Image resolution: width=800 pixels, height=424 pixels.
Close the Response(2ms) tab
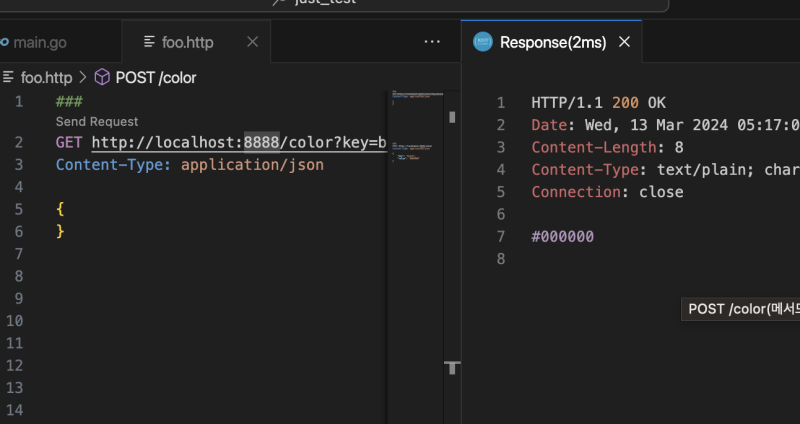coord(625,42)
